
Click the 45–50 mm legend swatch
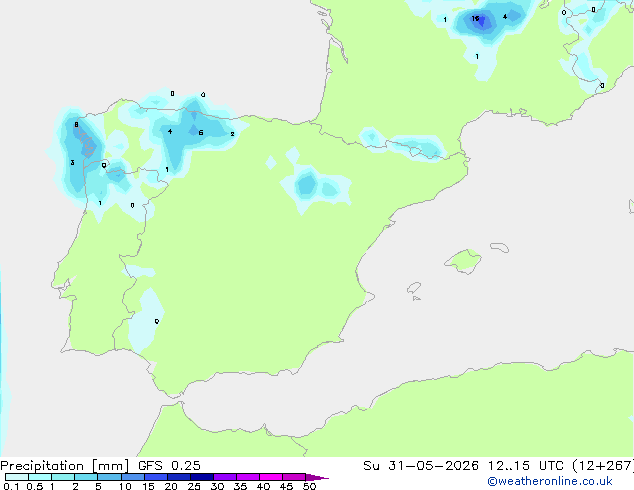click(x=294, y=477)
